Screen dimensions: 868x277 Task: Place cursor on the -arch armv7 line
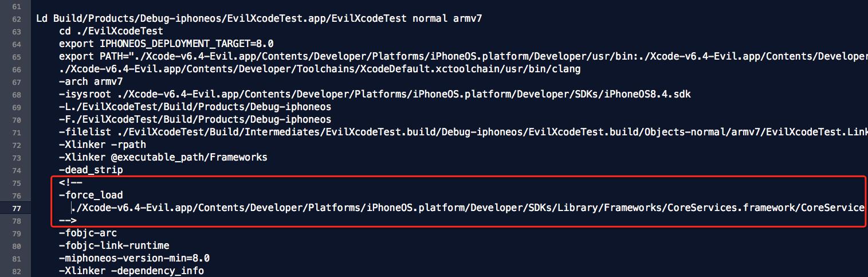(91, 81)
